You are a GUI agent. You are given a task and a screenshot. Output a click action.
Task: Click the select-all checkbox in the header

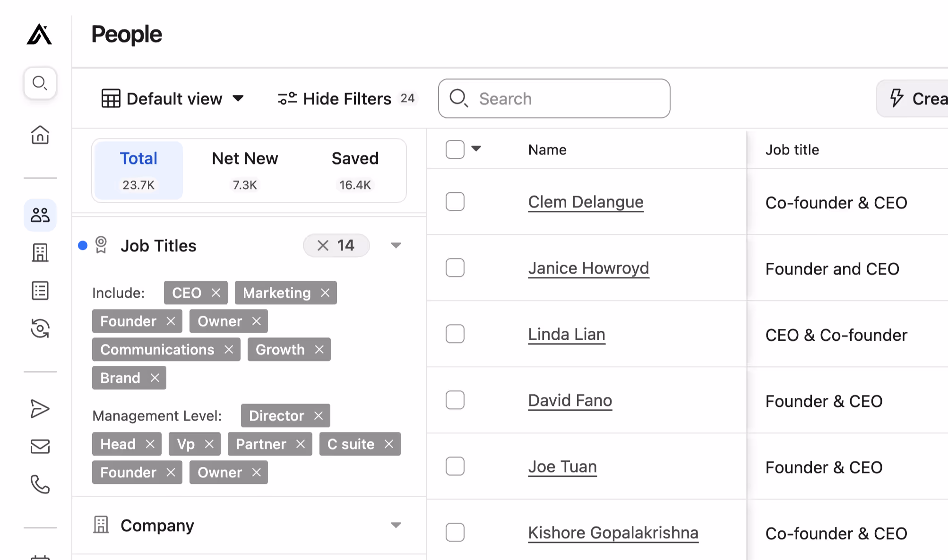454,149
